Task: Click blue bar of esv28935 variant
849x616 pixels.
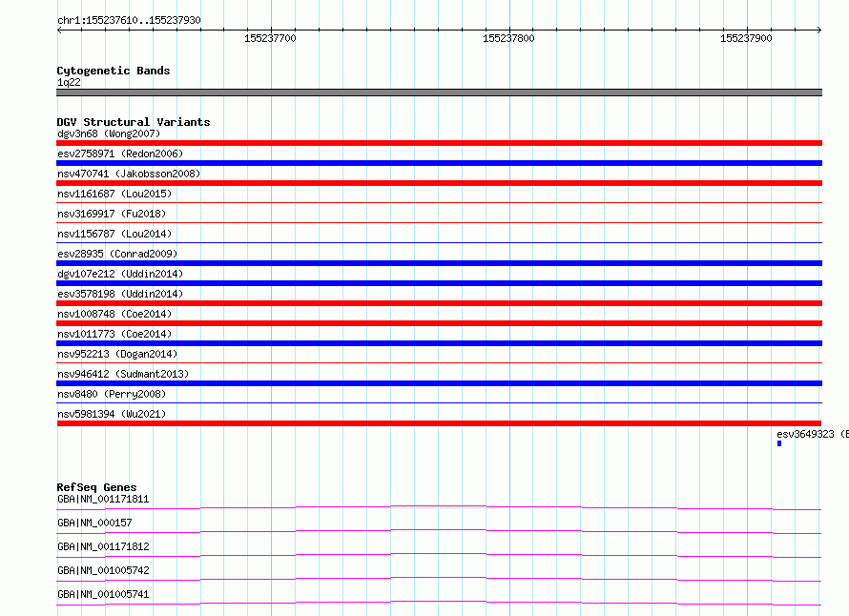Action: click(x=439, y=263)
